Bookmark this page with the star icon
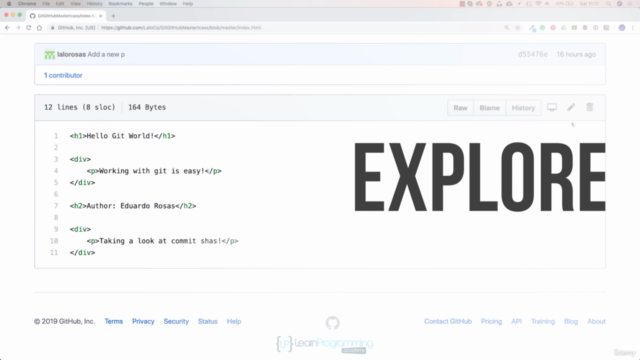Screen dimensions: 640x360 [518, 28]
